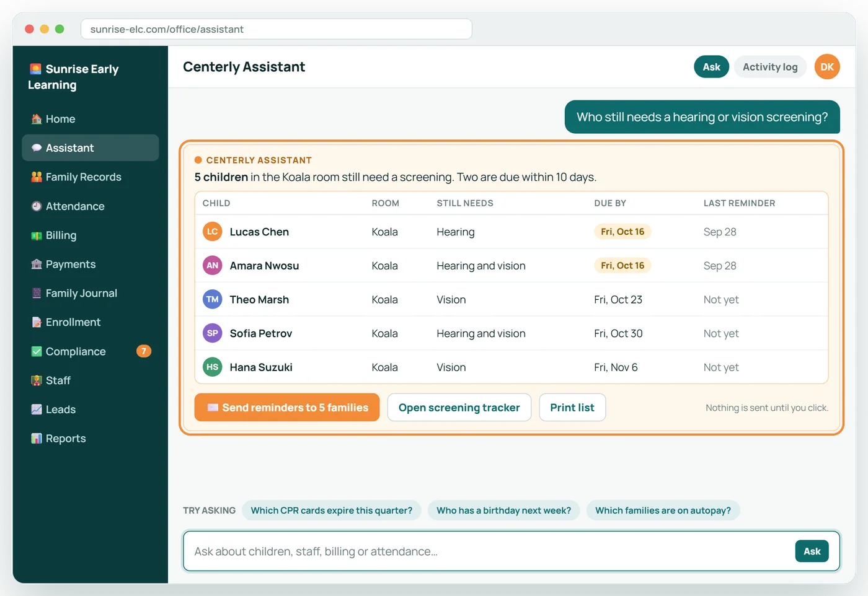Click the Leads chart icon
868x596 pixels.
coord(37,410)
